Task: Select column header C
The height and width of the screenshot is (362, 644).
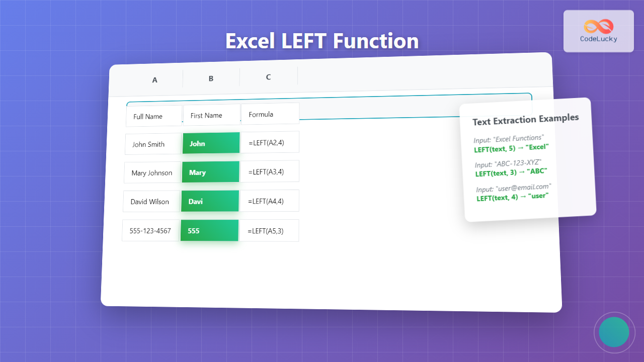Action: tap(268, 77)
